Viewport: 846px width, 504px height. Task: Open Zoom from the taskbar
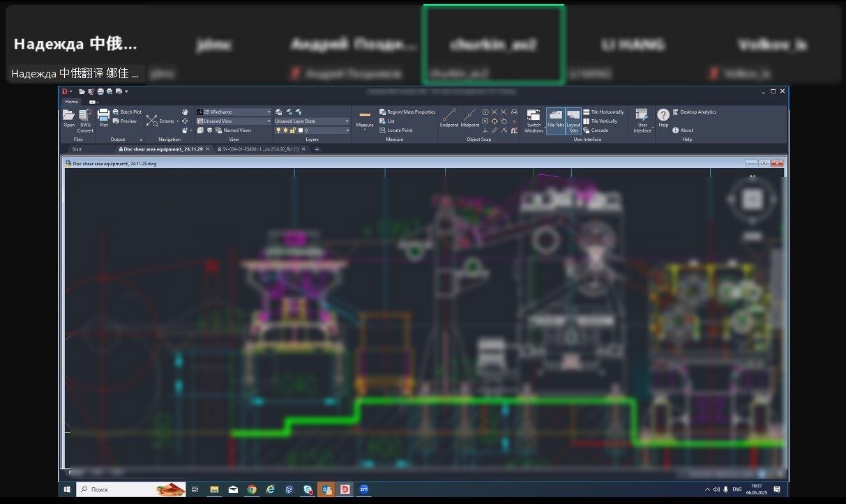click(363, 489)
